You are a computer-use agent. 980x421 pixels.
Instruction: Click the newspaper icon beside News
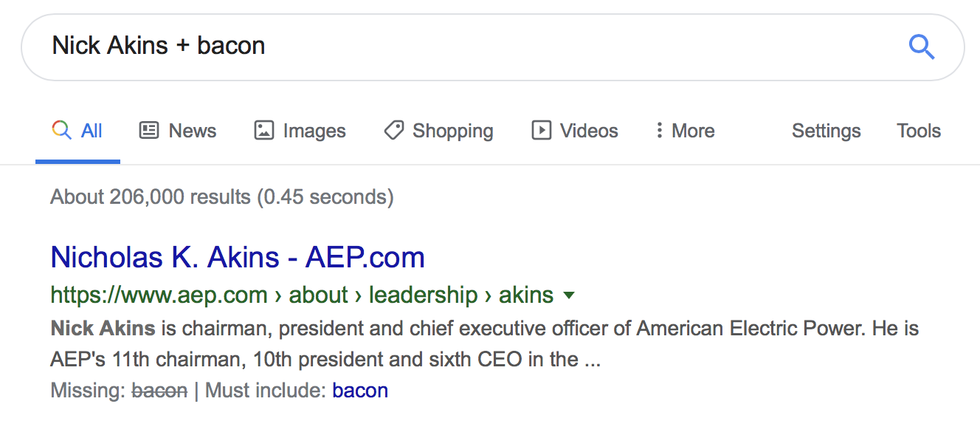tap(149, 131)
